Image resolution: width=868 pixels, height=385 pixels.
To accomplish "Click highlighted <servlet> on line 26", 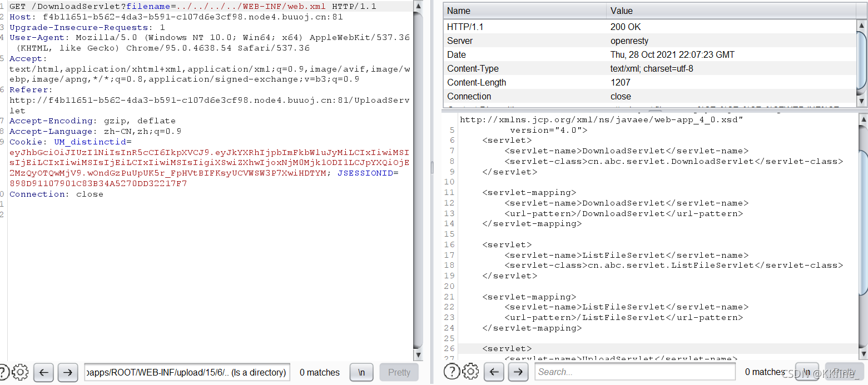I will coord(507,348).
